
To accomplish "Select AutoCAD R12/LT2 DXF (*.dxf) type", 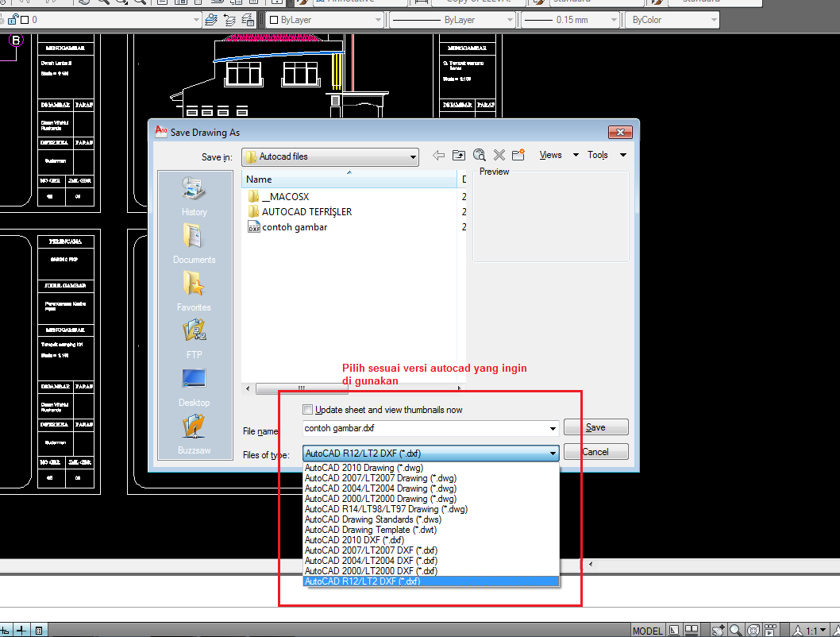I will (430, 581).
